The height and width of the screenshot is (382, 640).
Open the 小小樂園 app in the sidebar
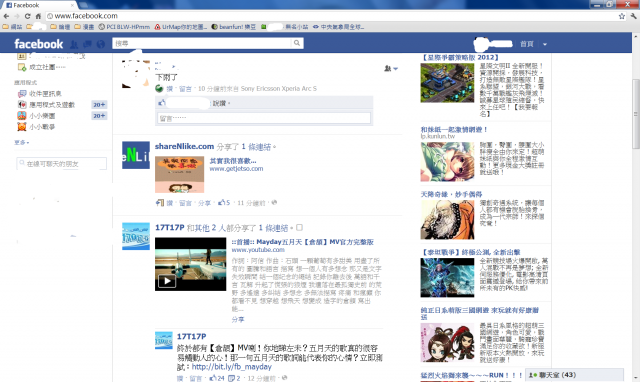tap(37, 115)
